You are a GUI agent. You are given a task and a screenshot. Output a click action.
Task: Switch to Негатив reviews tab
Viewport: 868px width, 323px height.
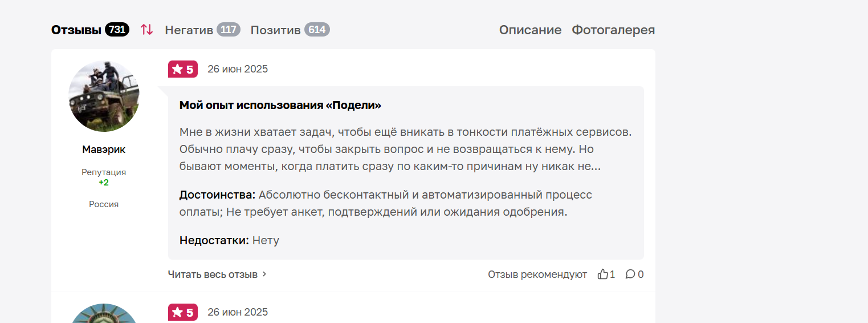189,30
